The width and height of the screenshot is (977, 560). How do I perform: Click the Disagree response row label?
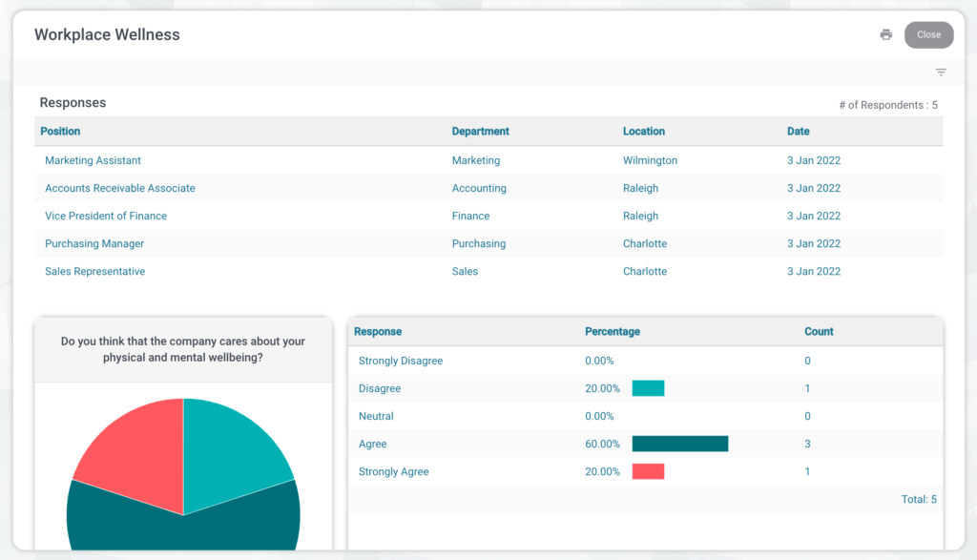tap(380, 388)
